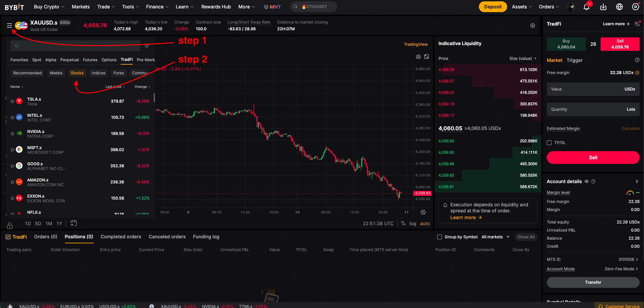Click Close All positions button
This screenshot has height=308, width=644.
(526, 237)
